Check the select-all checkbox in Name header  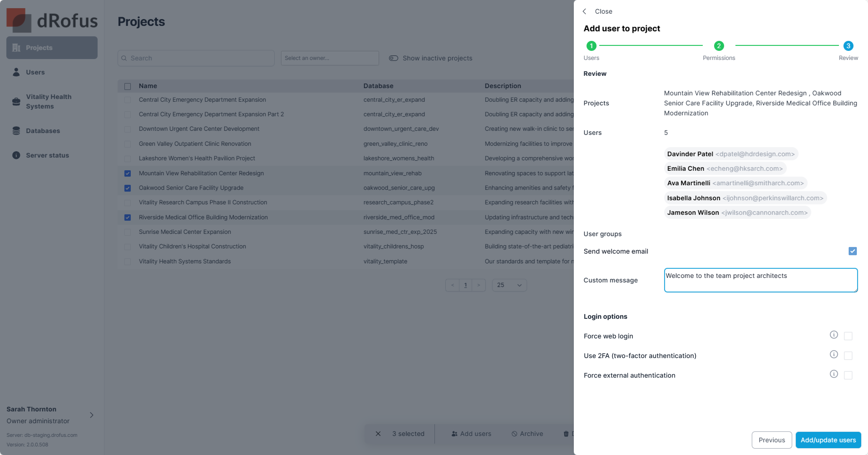point(127,86)
